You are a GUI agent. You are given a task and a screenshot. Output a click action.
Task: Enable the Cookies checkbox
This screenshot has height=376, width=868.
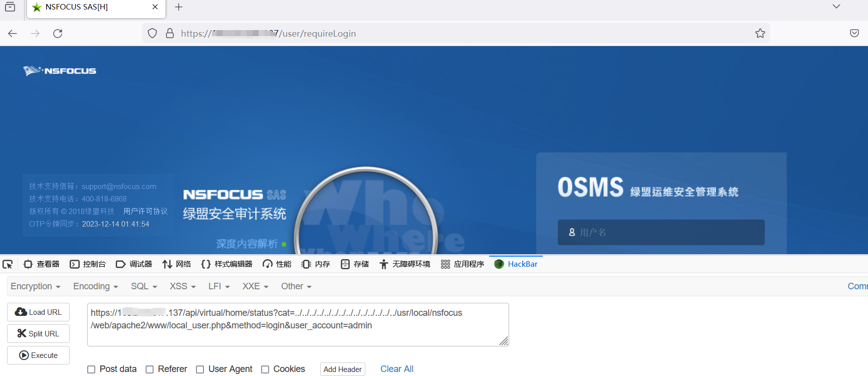[x=265, y=369]
